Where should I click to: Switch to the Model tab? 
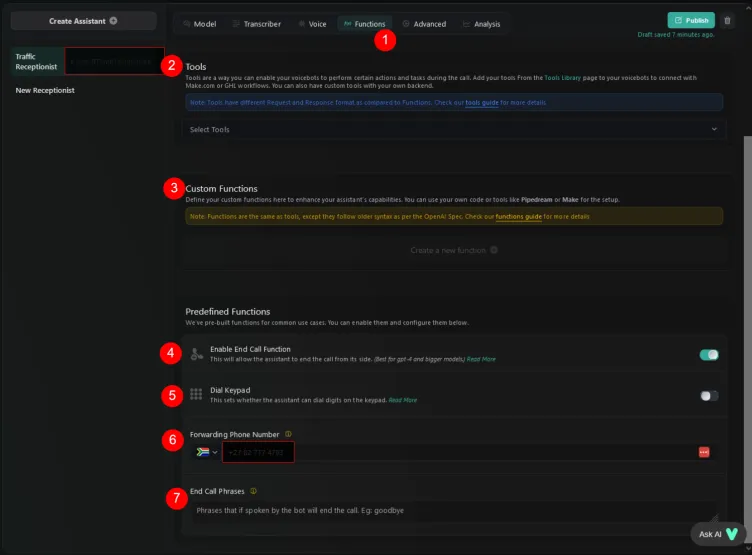click(201, 23)
